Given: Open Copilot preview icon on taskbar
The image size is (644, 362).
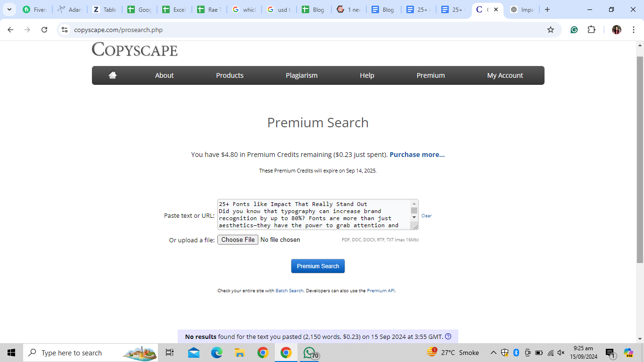Looking at the screenshot, I should [628, 353].
